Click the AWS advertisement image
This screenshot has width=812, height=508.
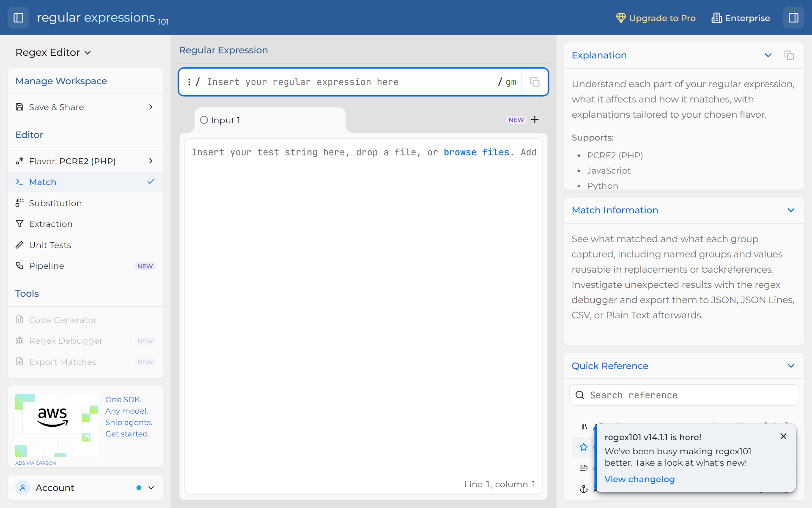[x=56, y=425]
